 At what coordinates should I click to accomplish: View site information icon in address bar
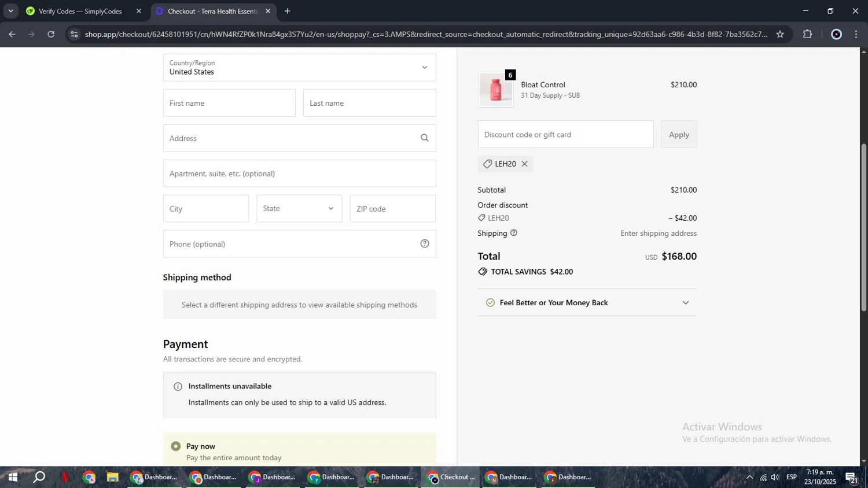click(x=73, y=34)
